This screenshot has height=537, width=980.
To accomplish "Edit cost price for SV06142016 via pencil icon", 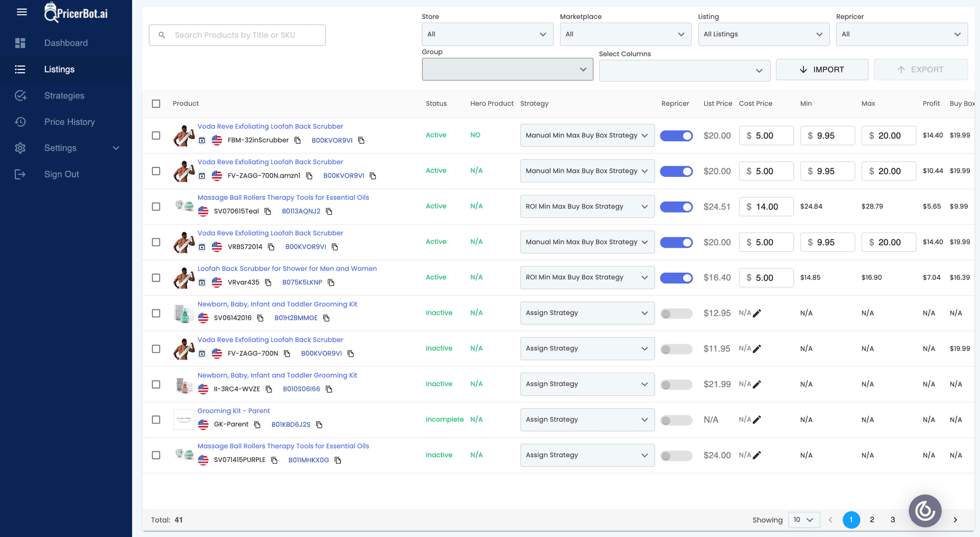I will tap(757, 313).
